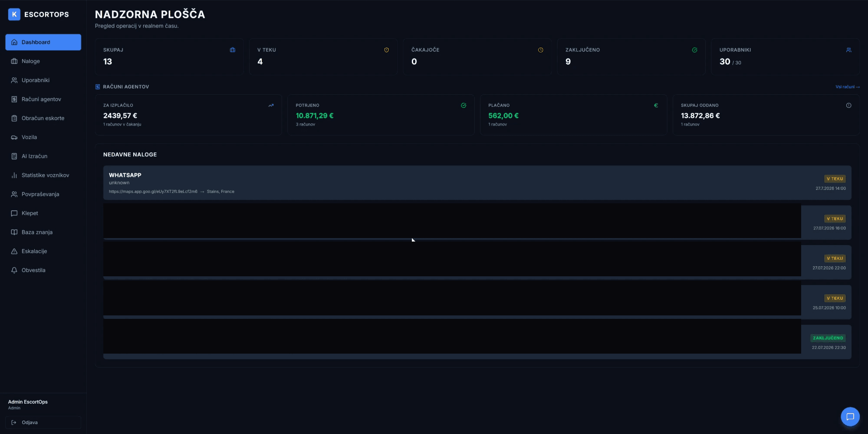This screenshot has width=868, height=434.
Task: Click the Google Maps link in WhatsApp order
Action: tap(153, 192)
